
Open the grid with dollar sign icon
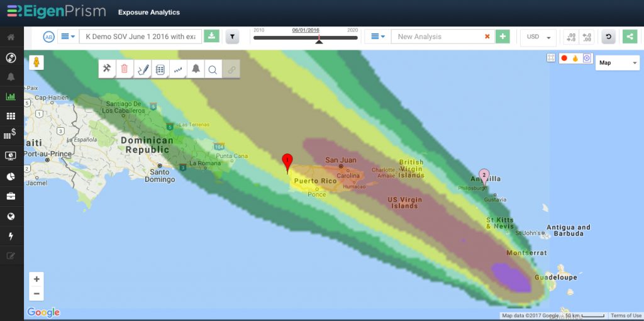(x=11, y=133)
